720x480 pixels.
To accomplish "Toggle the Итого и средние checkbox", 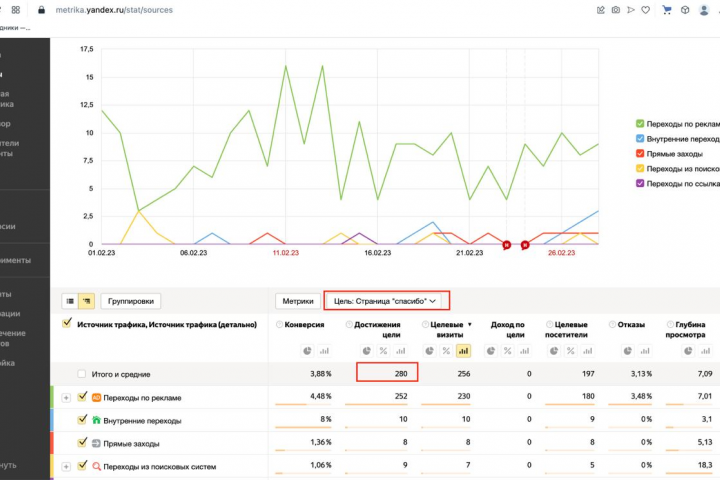I will coord(82,374).
